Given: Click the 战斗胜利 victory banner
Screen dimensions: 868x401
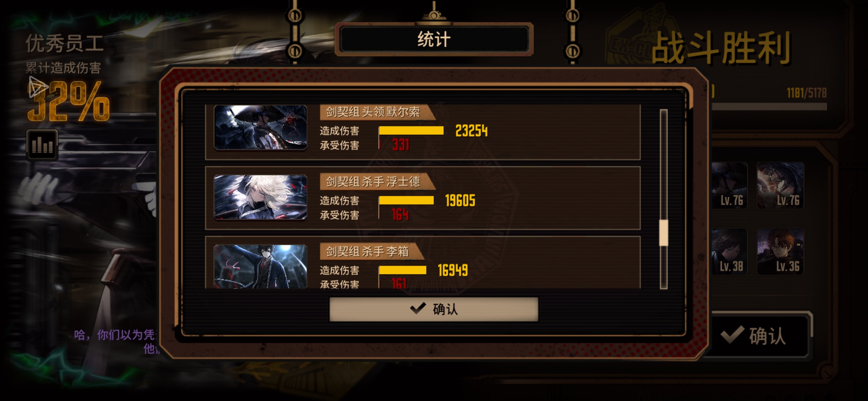Looking at the screenshot, I should point(721,48).
